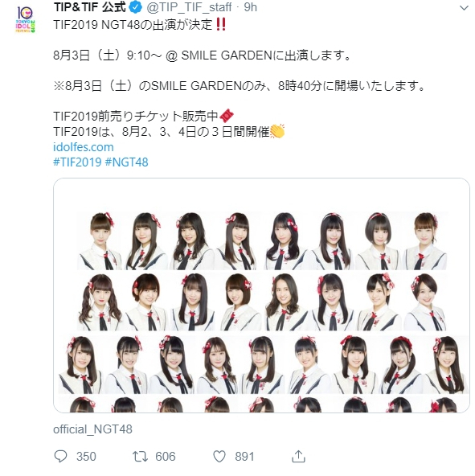Click the 891 likes count
The image size is (475, 476).
click(244, 457)
